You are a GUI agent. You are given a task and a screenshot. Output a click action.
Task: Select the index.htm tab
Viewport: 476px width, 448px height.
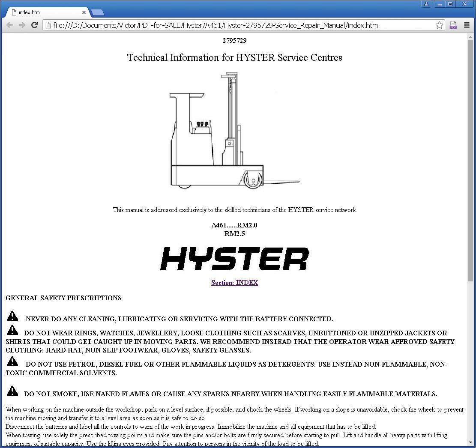click(x=48, y=12)
